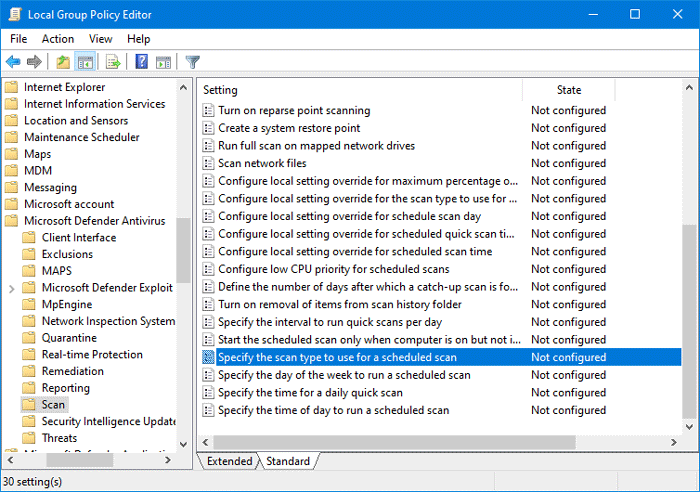Click the State column header
The width and height of the screenshot is (700, 492).
569,90
